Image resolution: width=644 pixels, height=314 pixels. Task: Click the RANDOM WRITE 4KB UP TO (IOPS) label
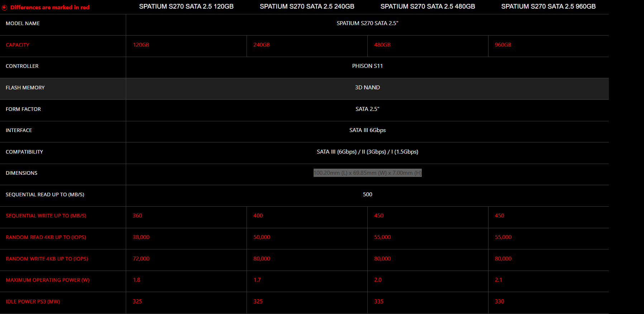(47, 259)
